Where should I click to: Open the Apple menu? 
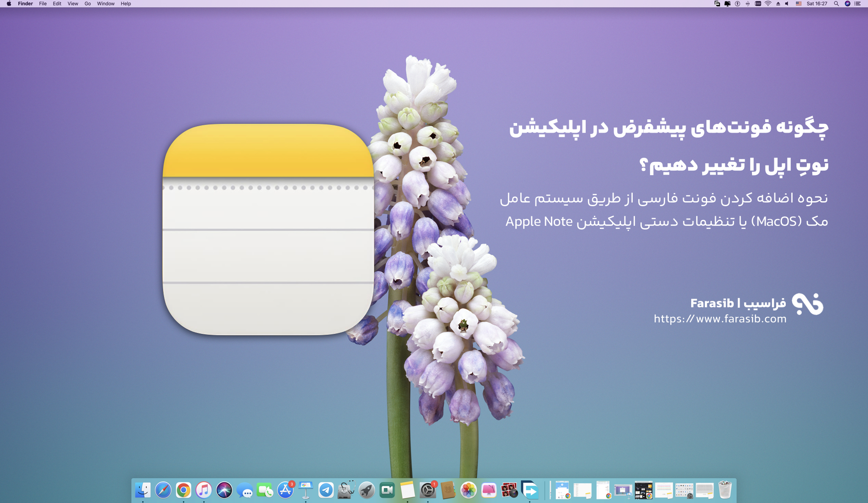point(9,4)
